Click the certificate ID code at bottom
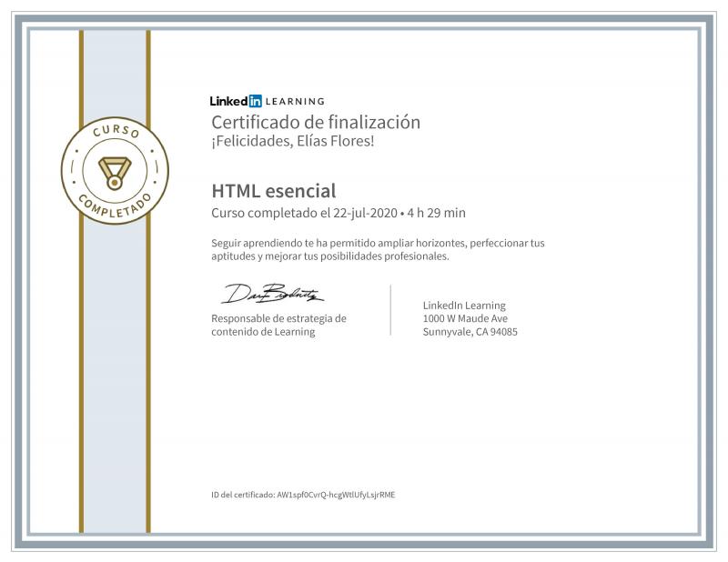Image resolution: width=728 pixels, height=562 pixels. (335, 495)
